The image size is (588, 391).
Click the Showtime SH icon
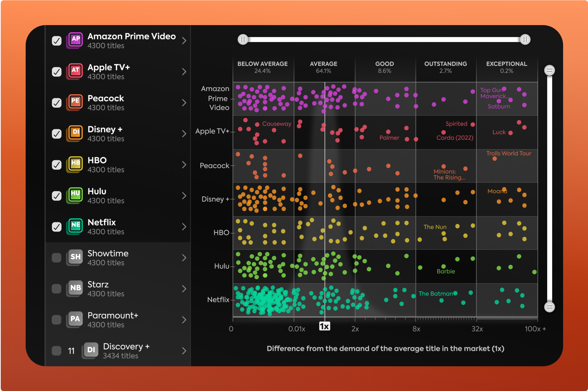75,257
